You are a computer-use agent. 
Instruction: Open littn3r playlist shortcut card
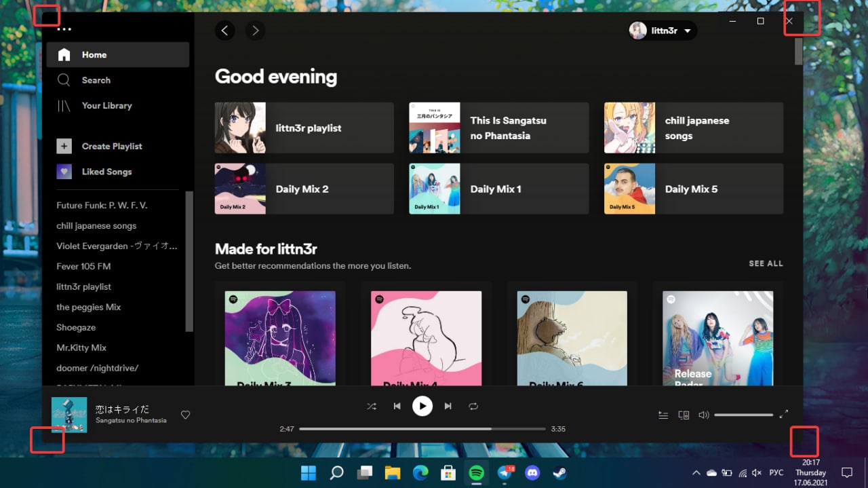point(304,128)
